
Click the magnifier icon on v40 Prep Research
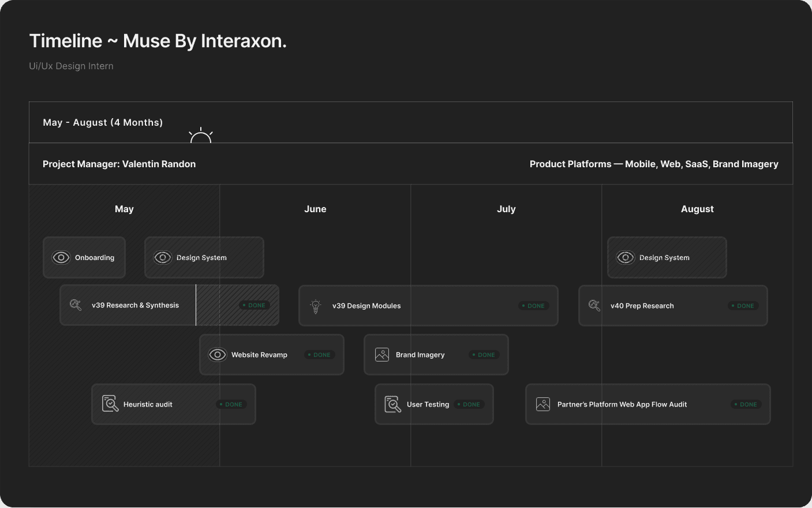[594, 306]
